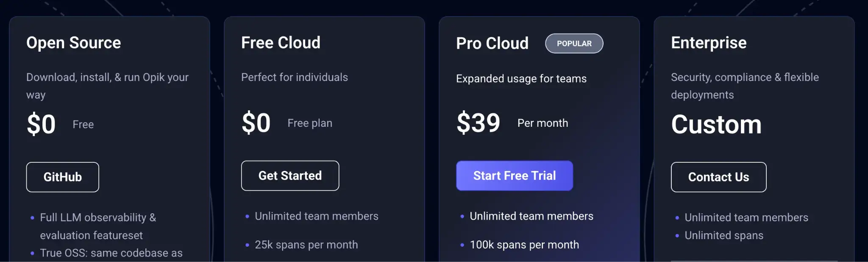Click the 'Unlimited spans' Enterprise feature
This screenshot has width=868, height=262.
coord(724,235)
